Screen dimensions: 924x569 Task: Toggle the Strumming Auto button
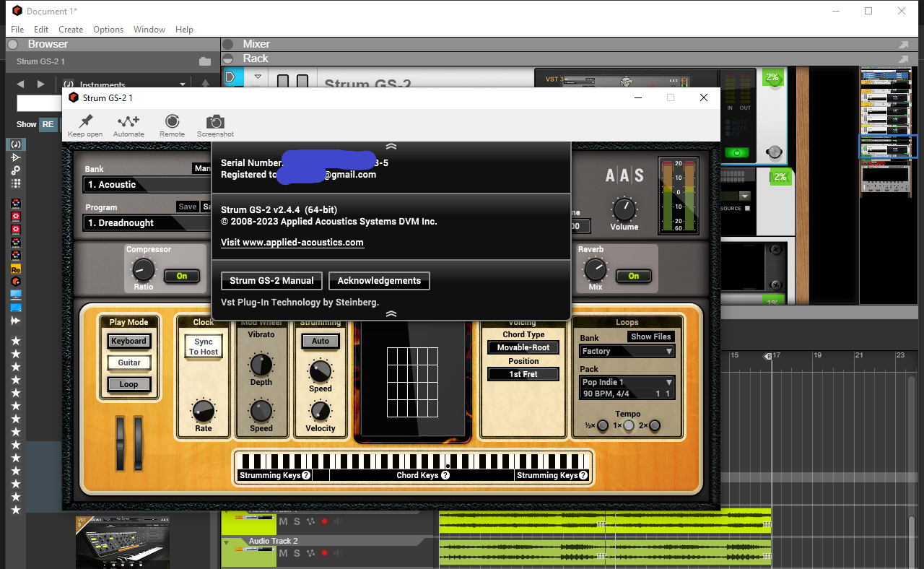pyautogui.click(x=321, y=341)
